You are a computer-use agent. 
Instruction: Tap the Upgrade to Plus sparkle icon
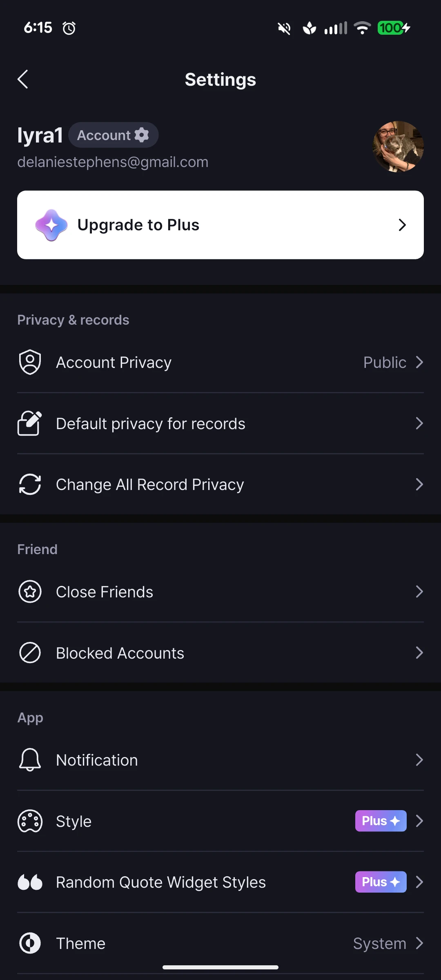click(51, 225)
